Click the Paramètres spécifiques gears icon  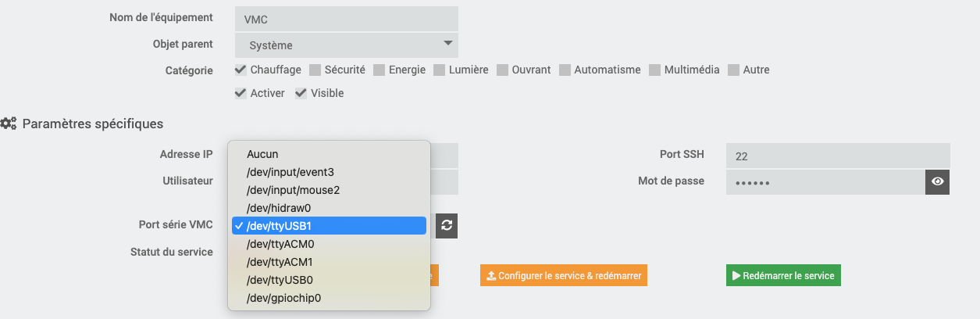pyautogui.click(x=9, y=124)
